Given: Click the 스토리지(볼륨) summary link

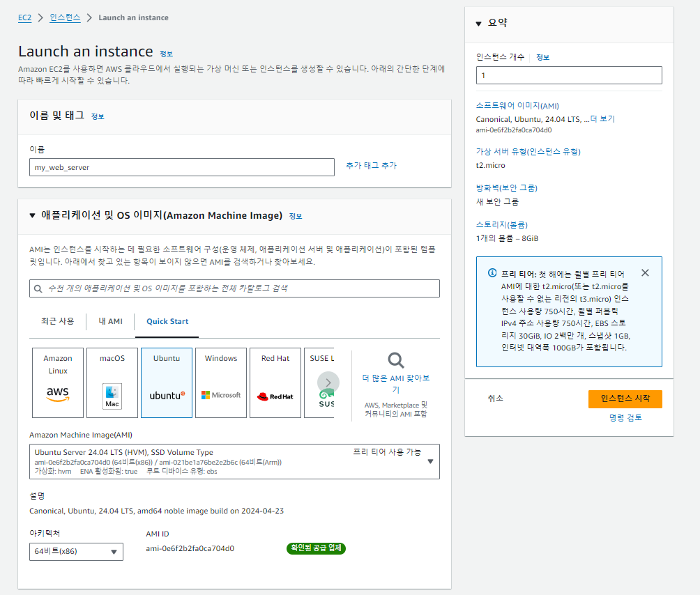Looking at the screenshot, I should [502, 225].
